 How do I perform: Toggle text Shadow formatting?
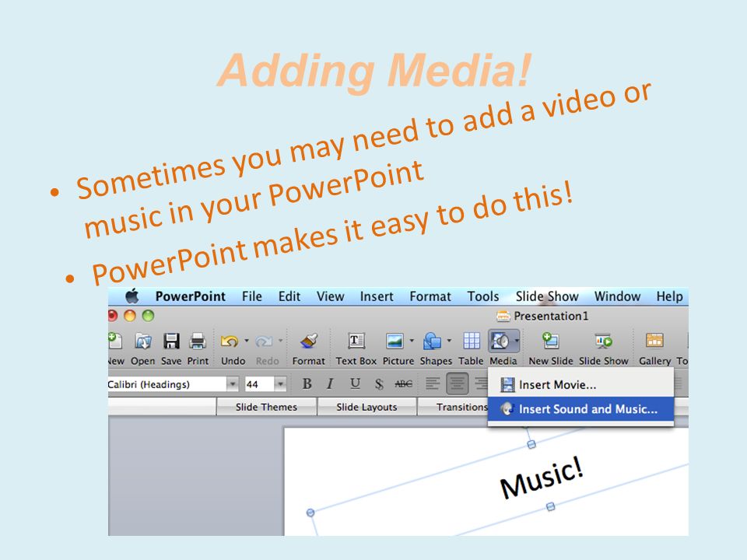click(x=379, y=383)
